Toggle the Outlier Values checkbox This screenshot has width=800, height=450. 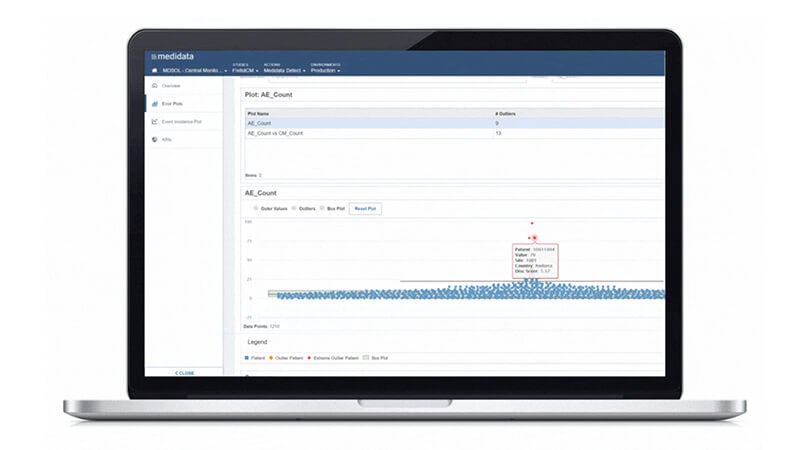coord(256,208)
